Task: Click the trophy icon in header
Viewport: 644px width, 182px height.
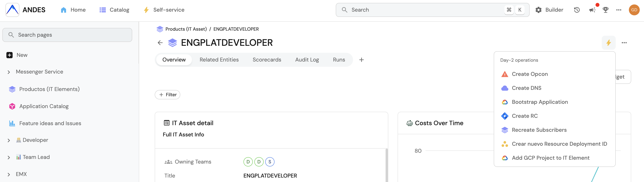Action: (605, 10)
